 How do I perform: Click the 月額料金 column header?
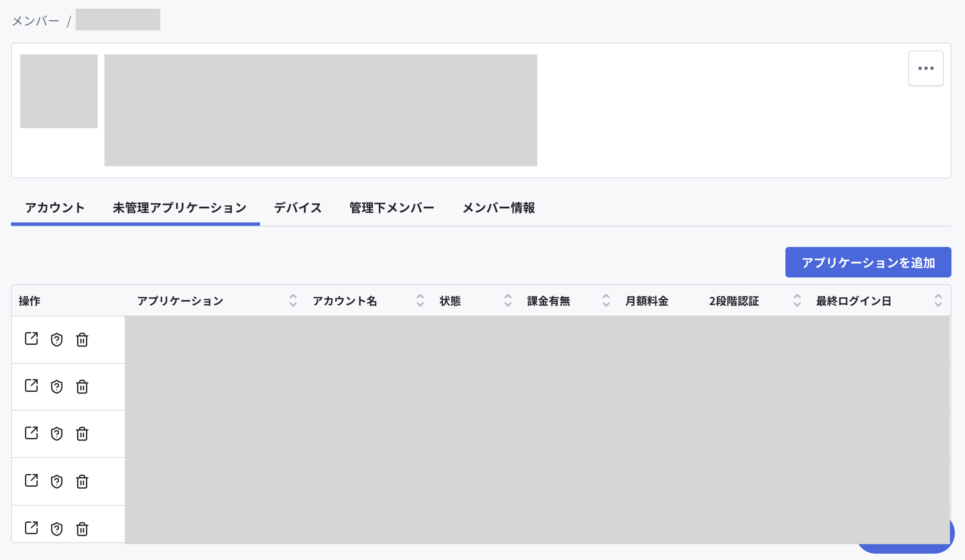click(647, 301)
